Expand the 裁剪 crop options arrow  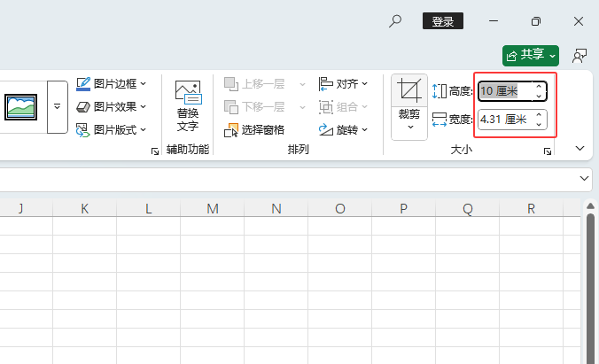pyautogui.click(x=409, y=127)
